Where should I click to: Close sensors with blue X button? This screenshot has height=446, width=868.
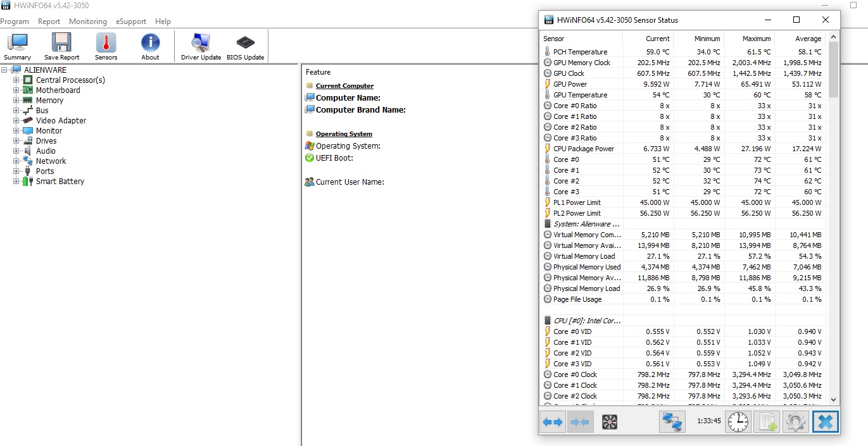(x=825, y=422)
